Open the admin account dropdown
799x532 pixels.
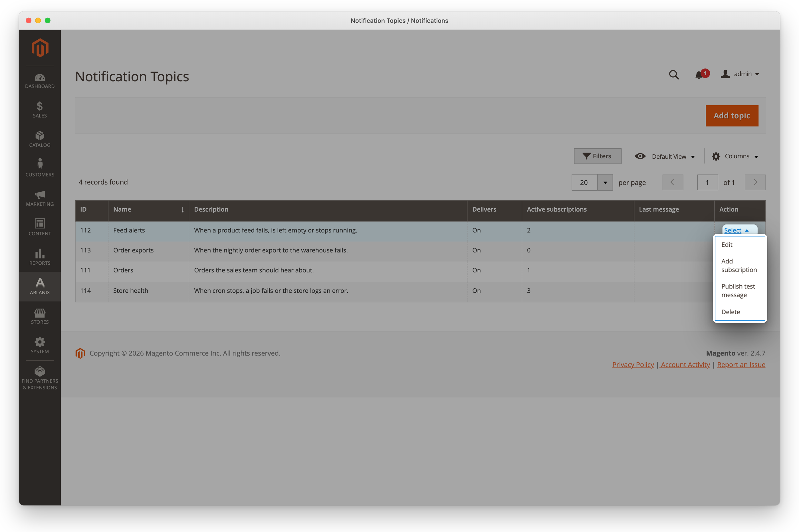(740, 74)
